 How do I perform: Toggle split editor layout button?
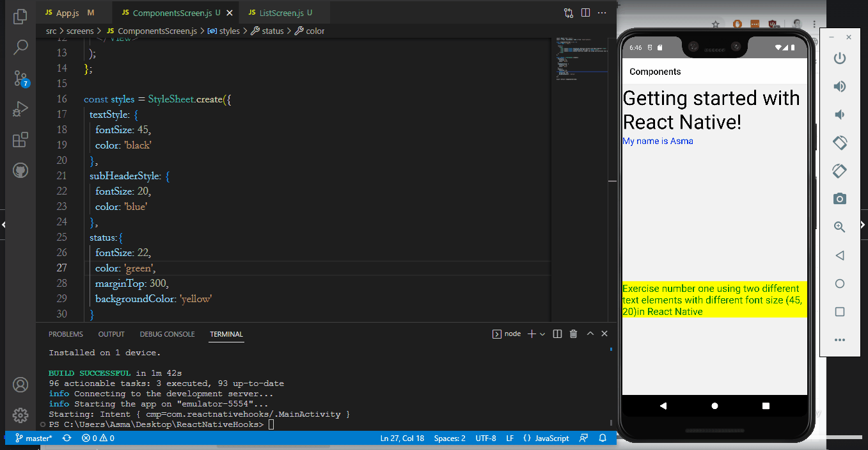pyautogui.click(x=585, y=13)
